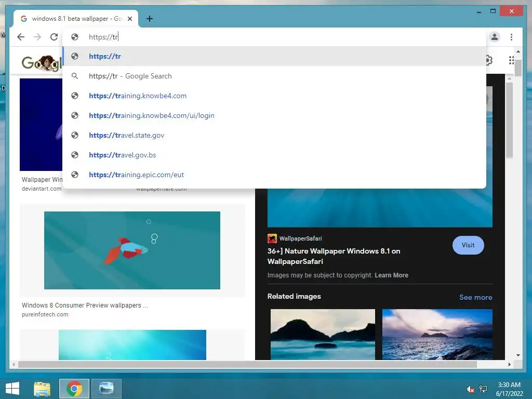Click the Chrome taskbar icon
The height and width of the screenshot is (399, 532).
coord(74,389)
